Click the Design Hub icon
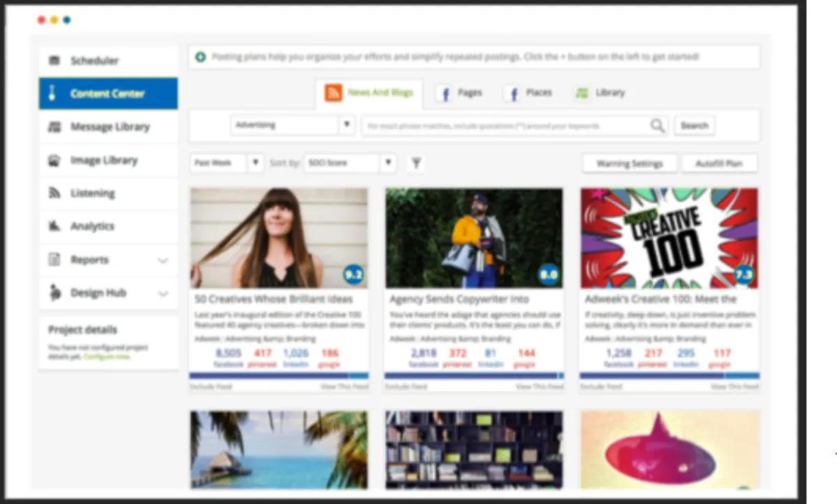Viewport: 837px width, 504px height. (54, 293)
